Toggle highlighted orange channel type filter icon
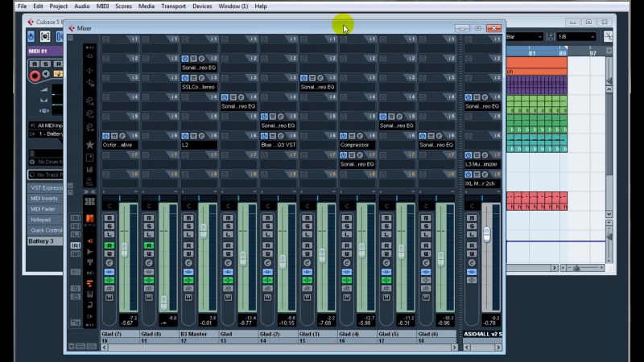 (x=89, y=218)
